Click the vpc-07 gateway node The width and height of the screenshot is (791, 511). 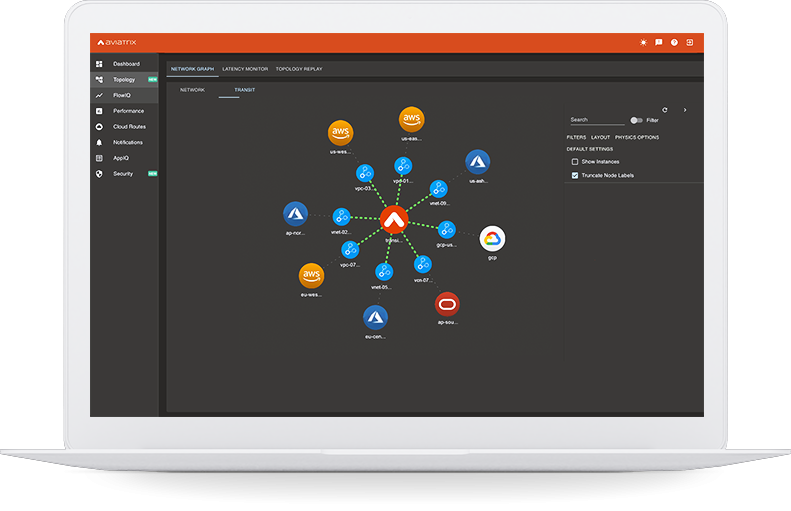[350, 249]
